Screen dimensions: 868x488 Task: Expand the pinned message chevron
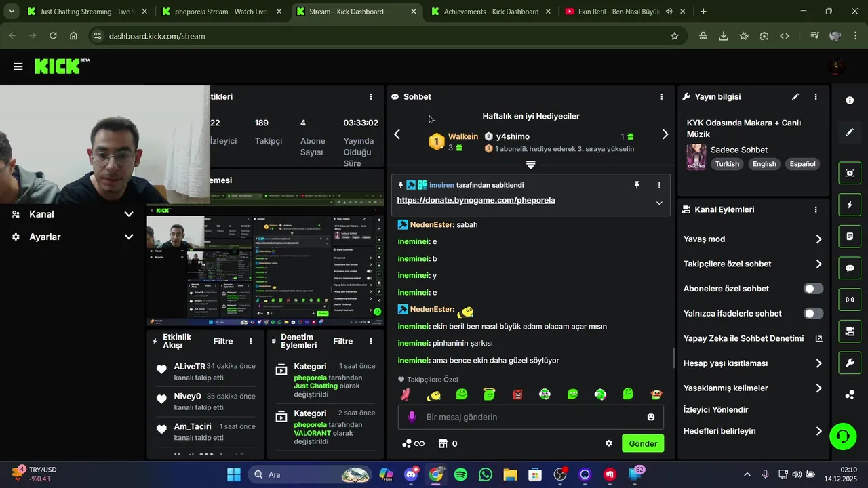click(x=659, y=203)
